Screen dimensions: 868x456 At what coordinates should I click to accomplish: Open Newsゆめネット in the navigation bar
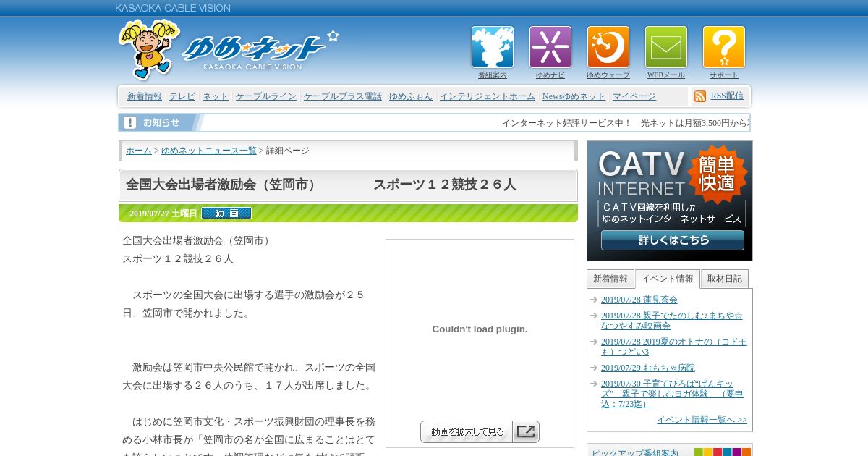[x=574, y=96]
